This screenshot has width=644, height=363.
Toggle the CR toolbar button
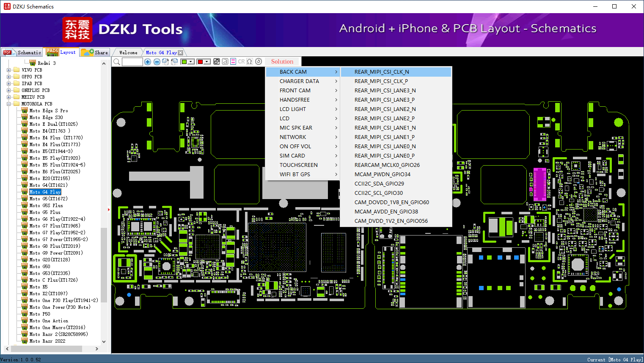(241, 62)
